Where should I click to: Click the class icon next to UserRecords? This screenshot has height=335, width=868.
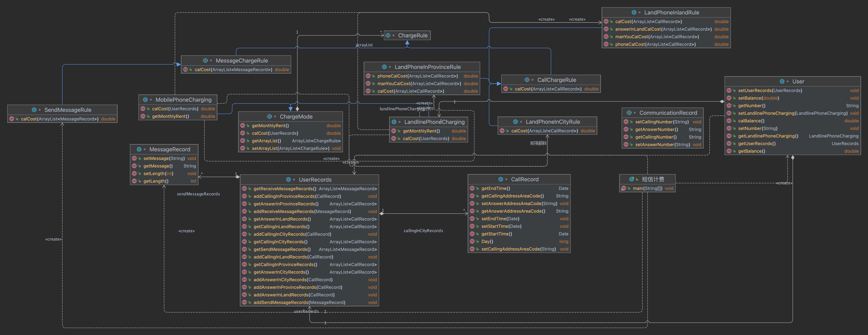tap(288, 180)
